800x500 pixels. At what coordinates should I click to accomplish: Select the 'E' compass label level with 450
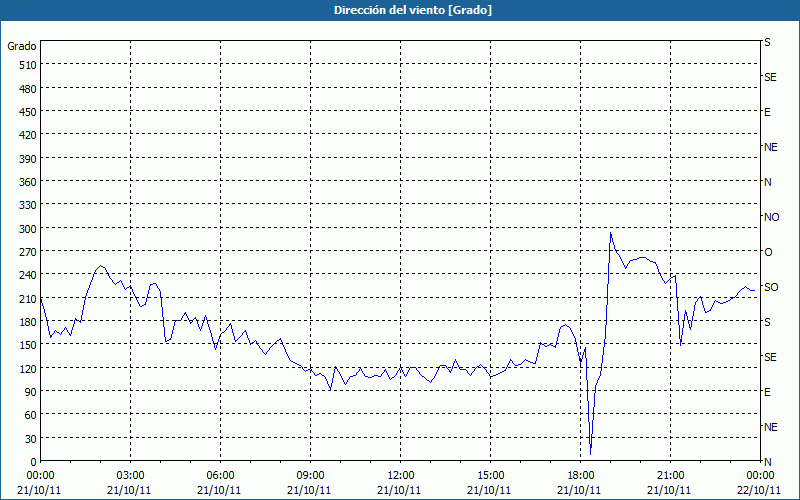coord(767,112)
